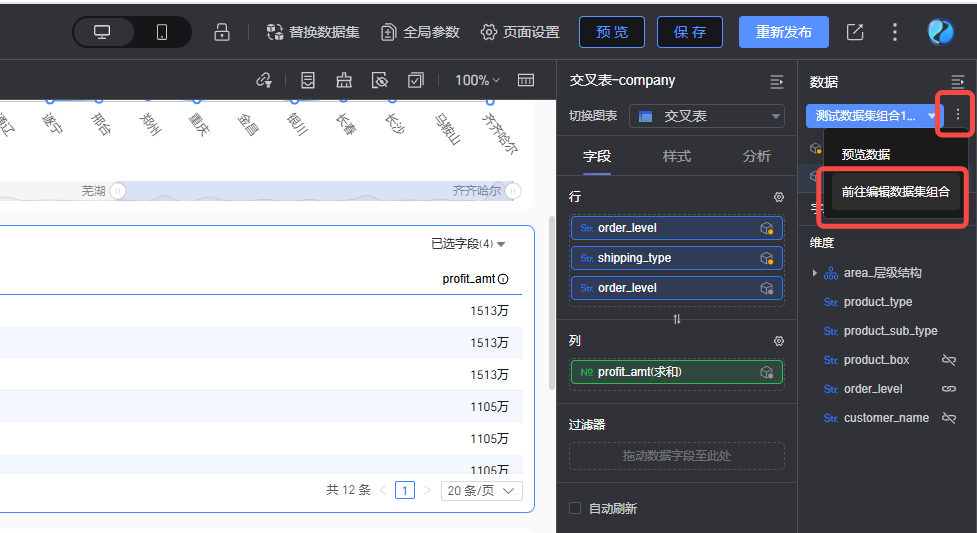This screenshot has height=533, width=977.
Task: Click the 保存 save button
Action: [x=690, y=32]
